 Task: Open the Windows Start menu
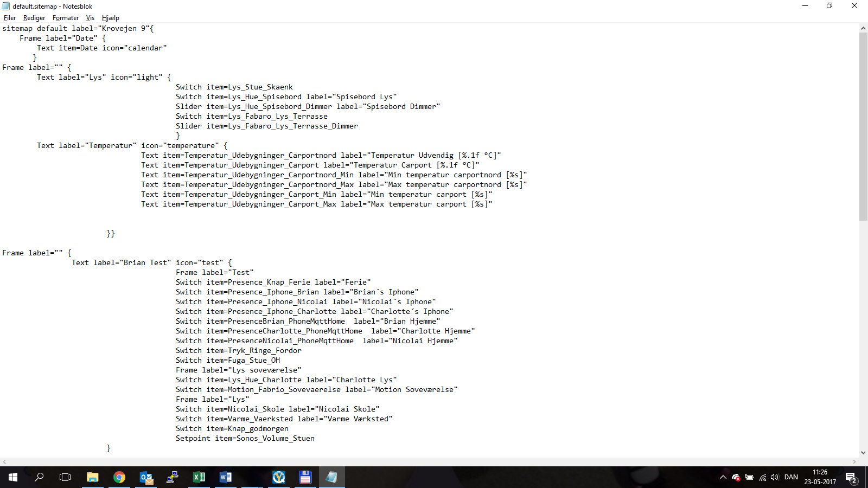point(13,477)
